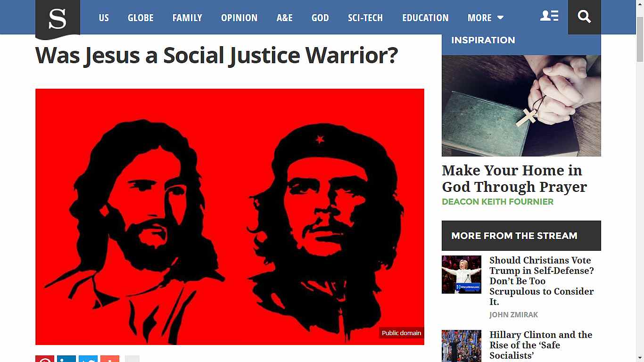Click the praying hands inspiration image

[x=521, y=106]
